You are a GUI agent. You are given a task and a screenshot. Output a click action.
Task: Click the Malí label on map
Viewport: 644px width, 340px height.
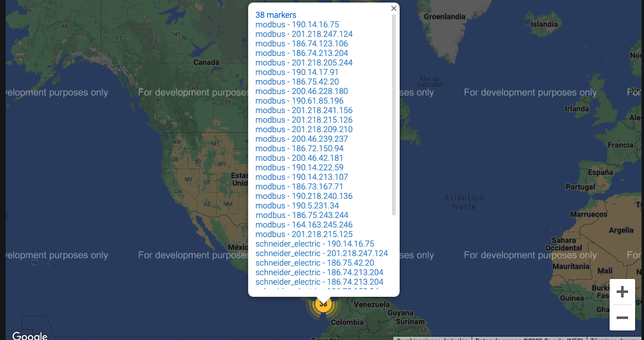pyautogui.click(x=605, y=271)
